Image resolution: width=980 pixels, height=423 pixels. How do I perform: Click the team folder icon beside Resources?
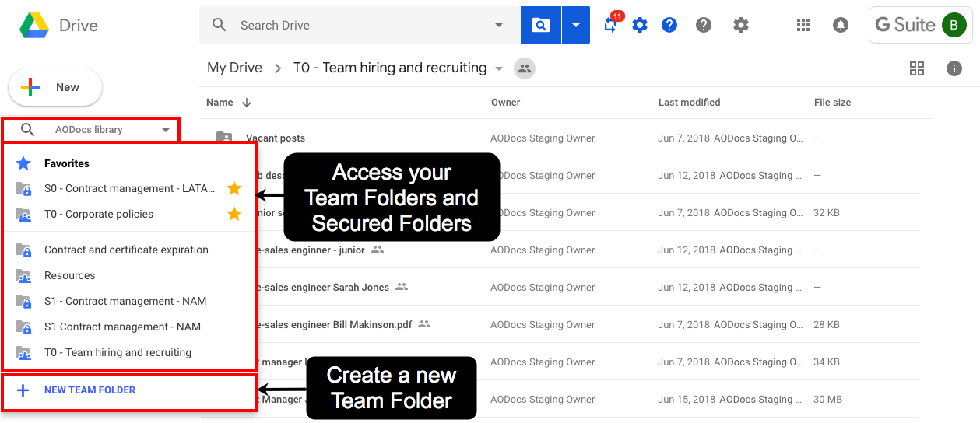click(23, 276)
